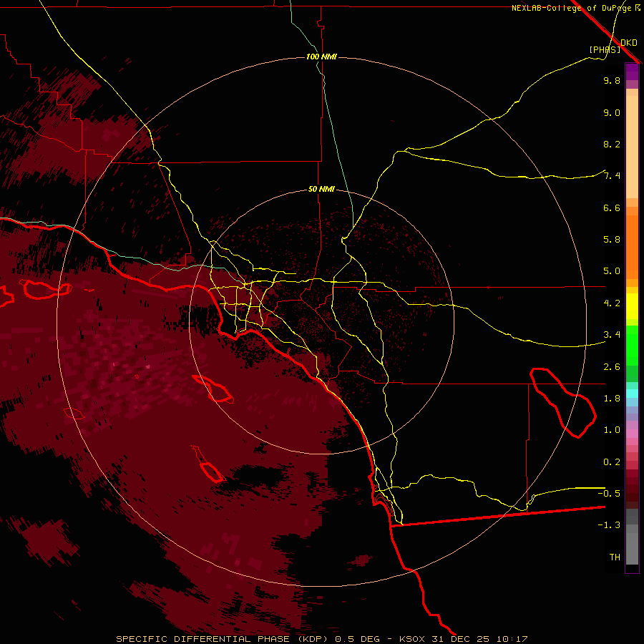Click the -1.3 color scale value
Viewport: 644px width, 644px height.
coord(609,525)
